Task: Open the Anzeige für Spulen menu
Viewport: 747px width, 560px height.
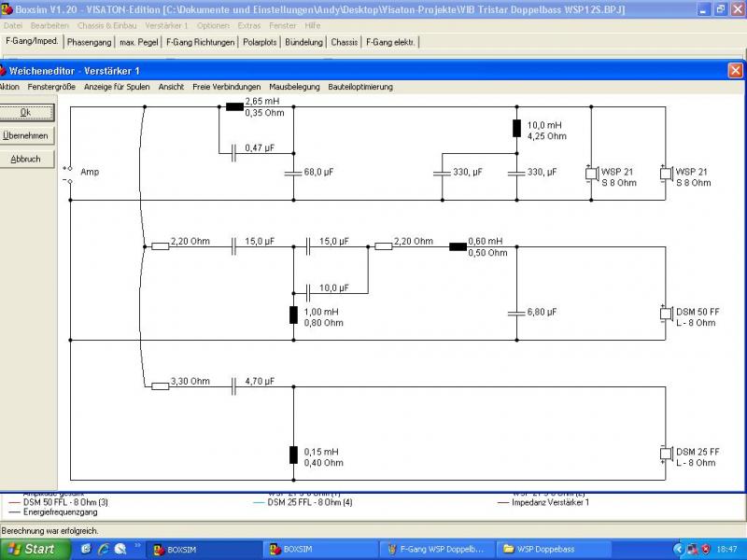Action: [x=117, y=87]
